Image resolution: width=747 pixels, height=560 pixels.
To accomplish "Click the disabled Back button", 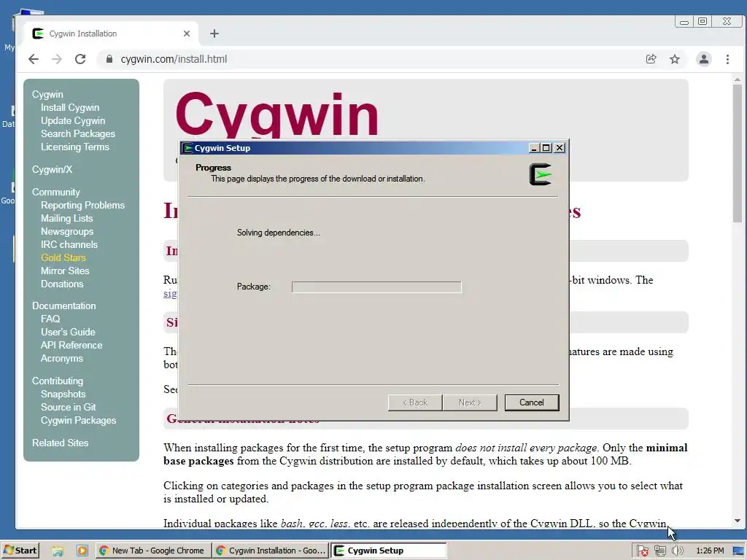I will (x=415, y=402).
